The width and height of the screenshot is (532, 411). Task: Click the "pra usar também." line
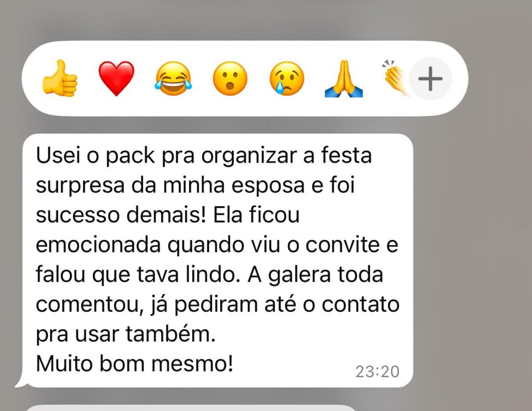(x=126, y=334)
